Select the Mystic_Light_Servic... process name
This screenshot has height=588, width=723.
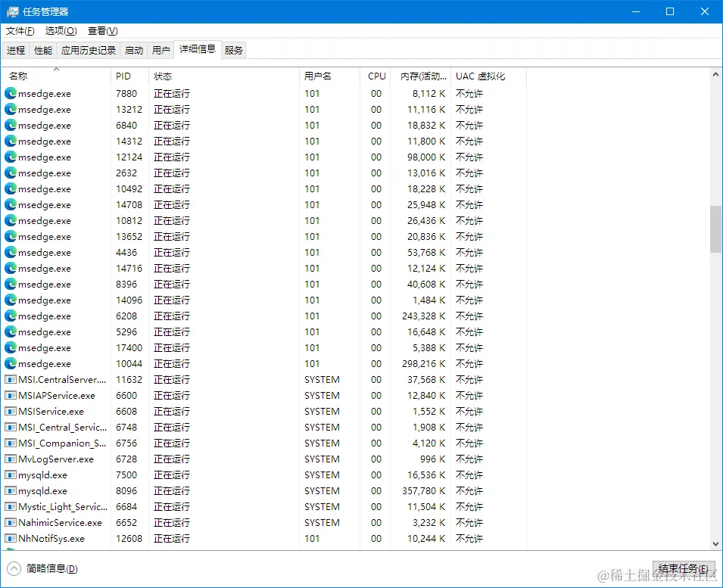[x=63, y=507]
